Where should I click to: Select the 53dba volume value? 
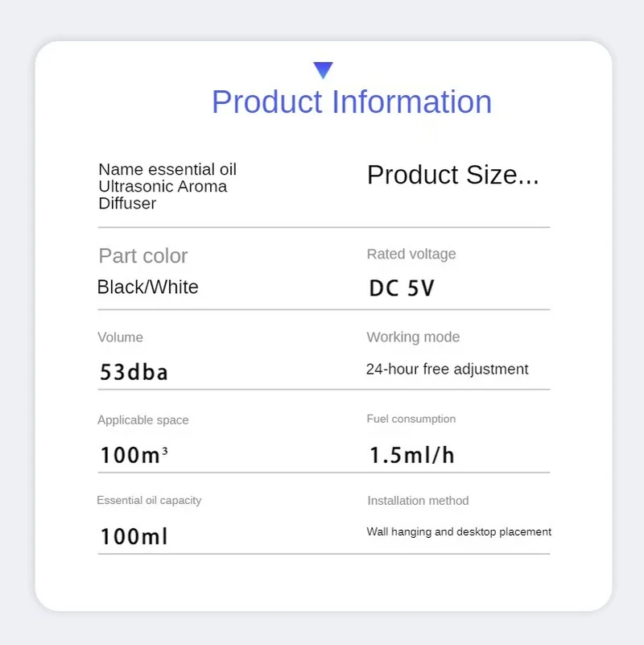pyautogui.click(x=134, y=372)
